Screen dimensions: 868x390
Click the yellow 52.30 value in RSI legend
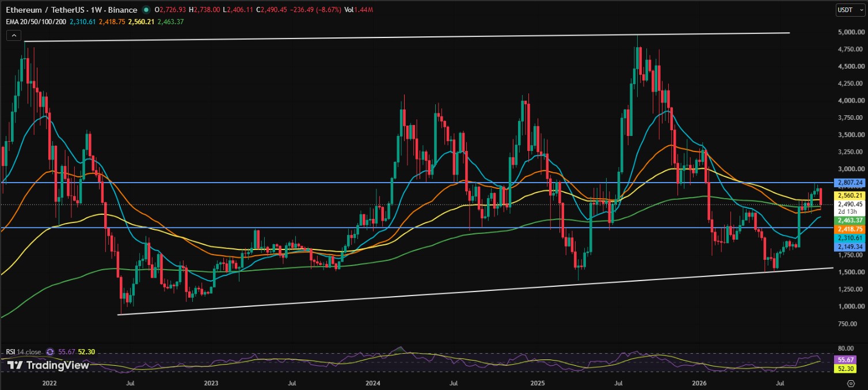87,351
